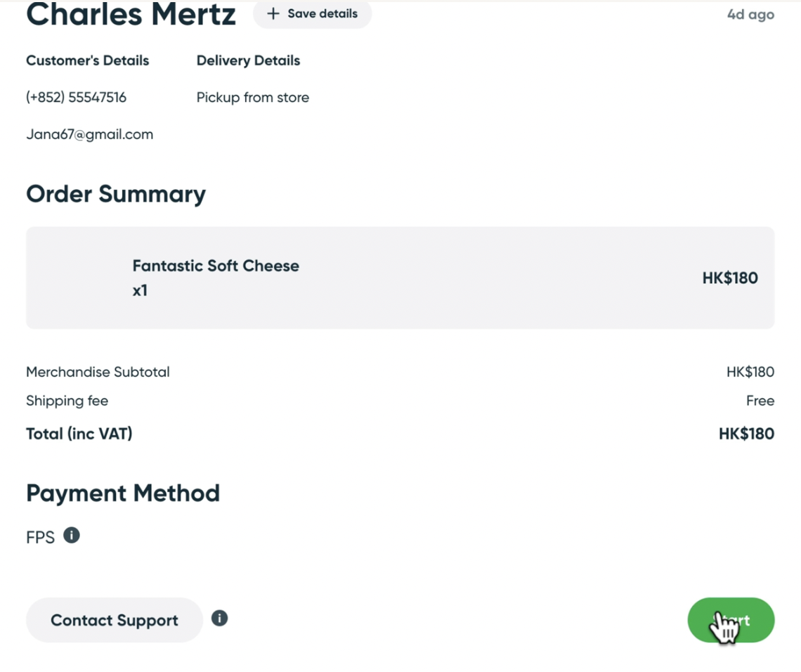The image size is (801, 672).
Task: Click the Charles Mertz customer name heading
Action: click(x=131, y=15)
